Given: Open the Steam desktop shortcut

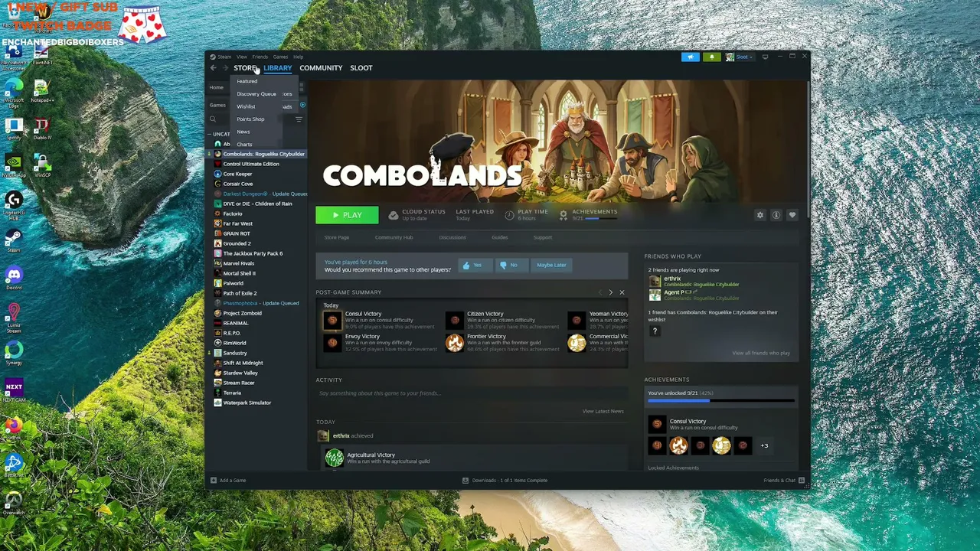Looking at the screenshot, I should 14,240.
